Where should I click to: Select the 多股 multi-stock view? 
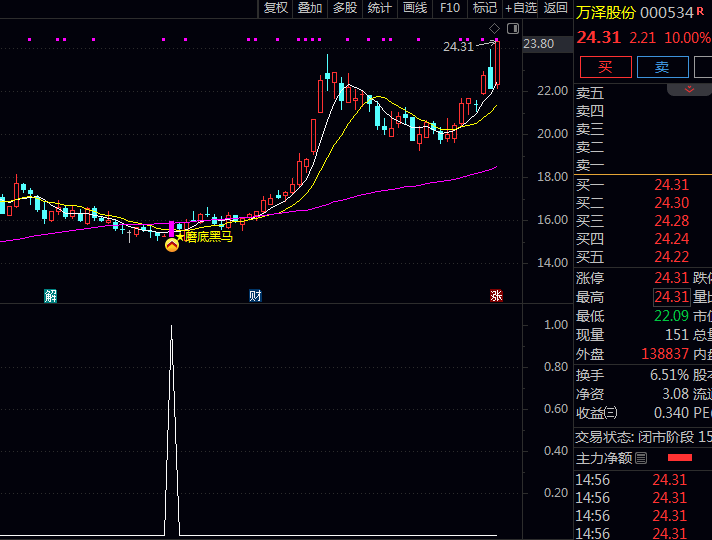[345, 8]
